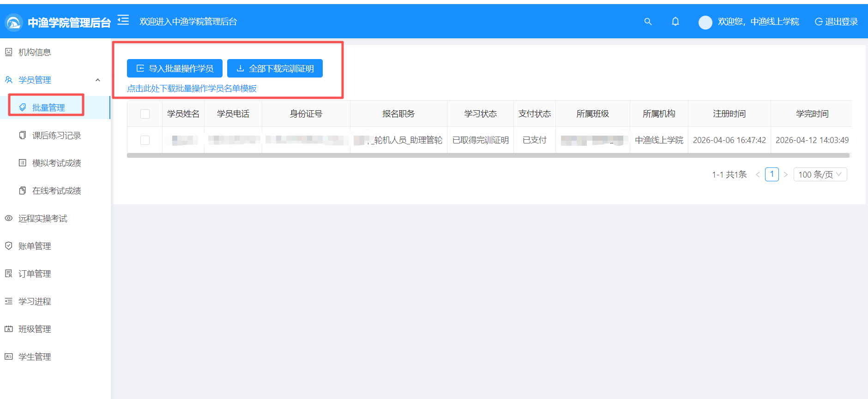This screenshot has height=399, width=868.
Task: Click the shield icon for 账单管理
Action: point(8,246)
